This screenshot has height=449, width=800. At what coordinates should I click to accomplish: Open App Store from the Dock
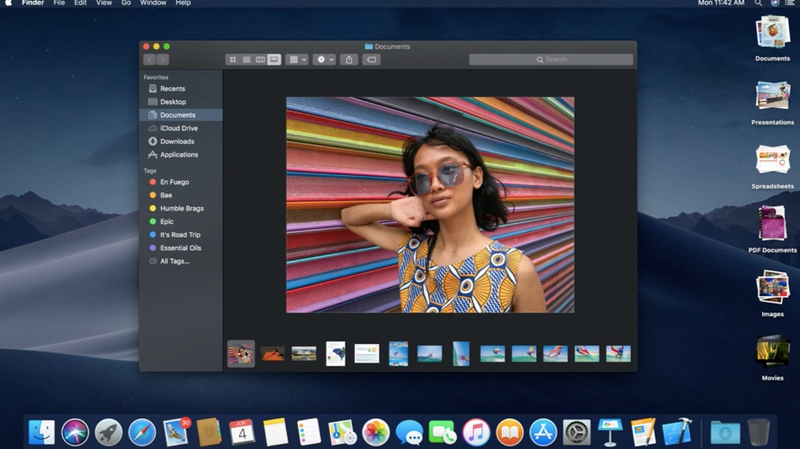pos(543,432)
